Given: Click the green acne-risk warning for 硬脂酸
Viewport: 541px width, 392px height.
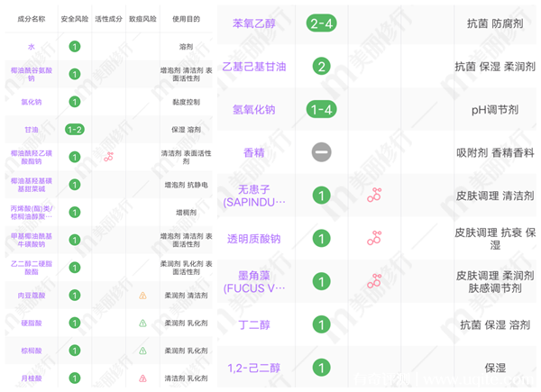Looking at the screenshot, I should [142, 324].
